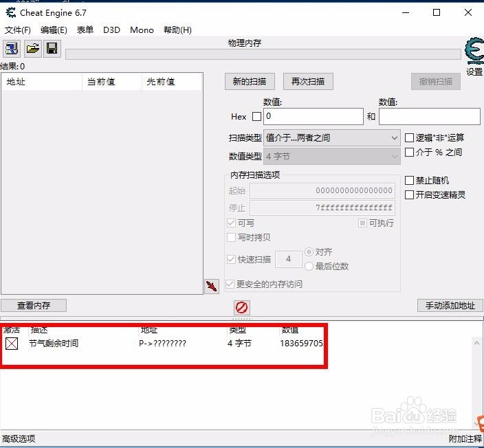Select the 最后位数 radio button
484x448 pixels.
[x=309, y=267]
